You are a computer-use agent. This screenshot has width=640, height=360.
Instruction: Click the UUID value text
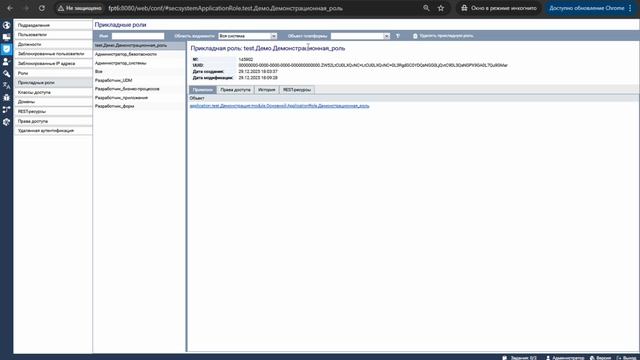[x=373, y=65]
